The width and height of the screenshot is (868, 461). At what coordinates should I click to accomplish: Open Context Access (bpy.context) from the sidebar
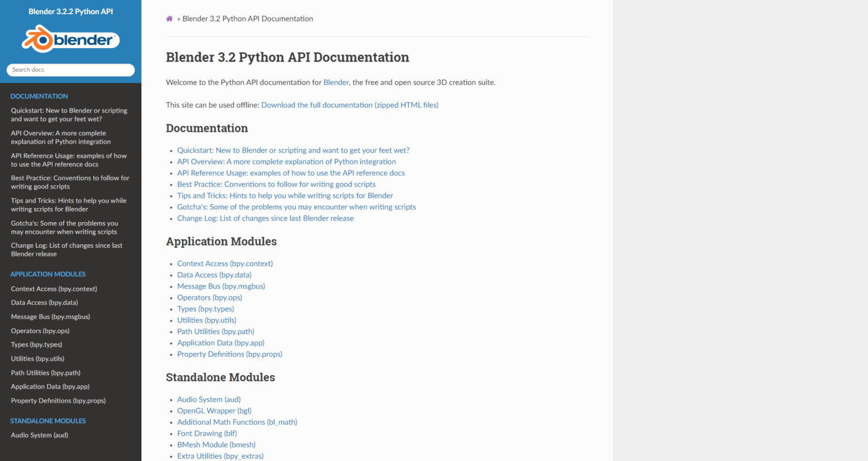tap(54, 288)
